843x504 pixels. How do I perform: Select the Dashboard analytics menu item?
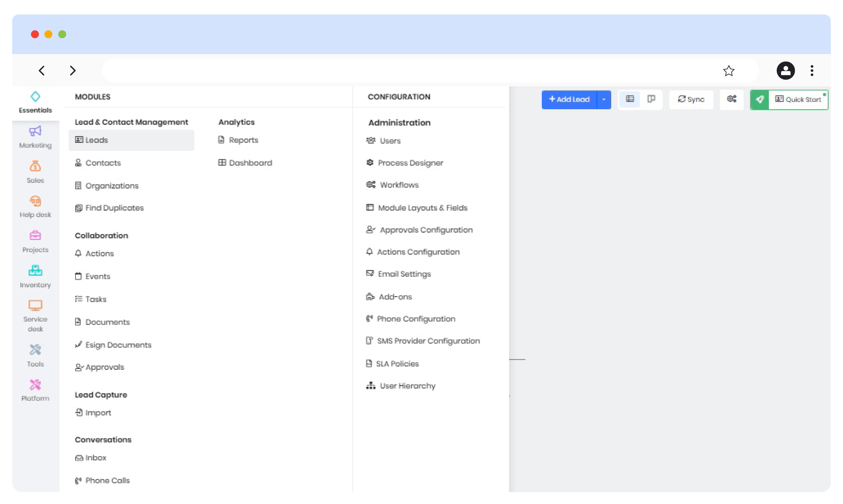pos(250,163)
